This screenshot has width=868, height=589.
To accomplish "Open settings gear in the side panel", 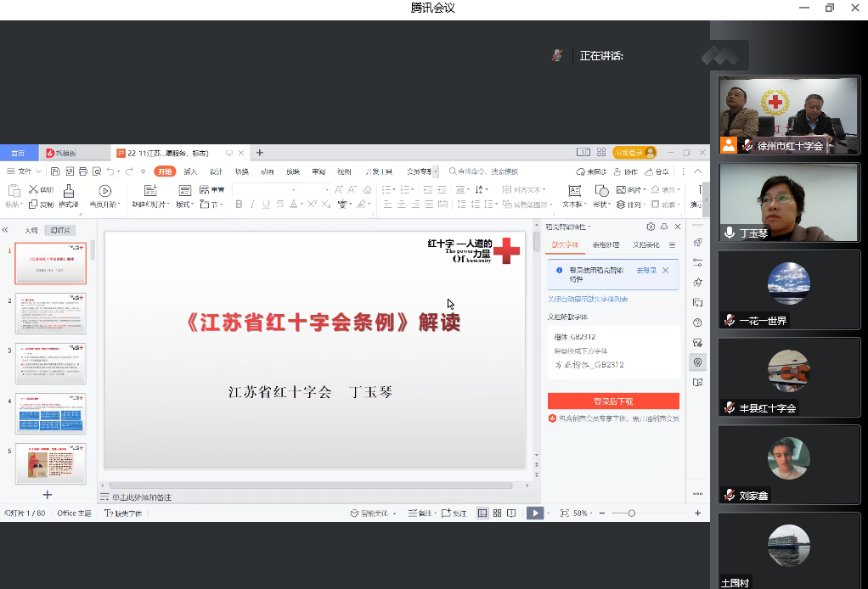I will click(651, 227).
